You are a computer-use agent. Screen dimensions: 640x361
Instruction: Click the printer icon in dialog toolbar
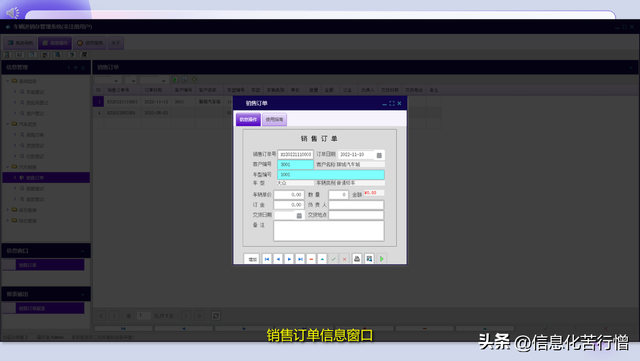tap(357, 259)
